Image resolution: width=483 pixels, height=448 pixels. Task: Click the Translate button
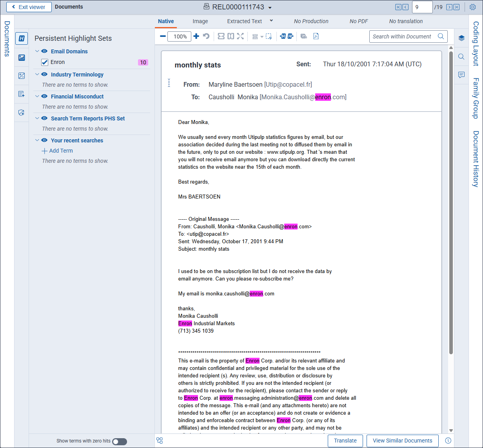pyautogui.click(x=345, y=441)
